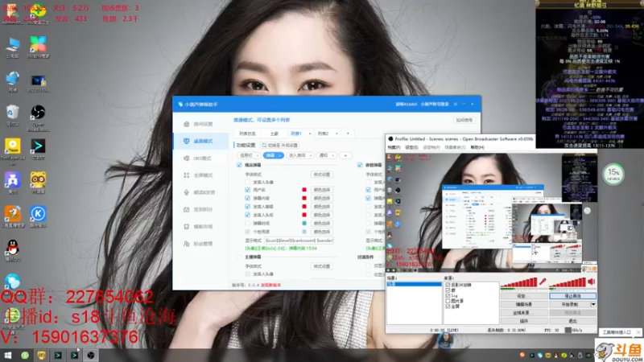This screenshot has height=362, width=644.
Task: Open the green browser icon in taskbar
Action: [x=25, y=355]
